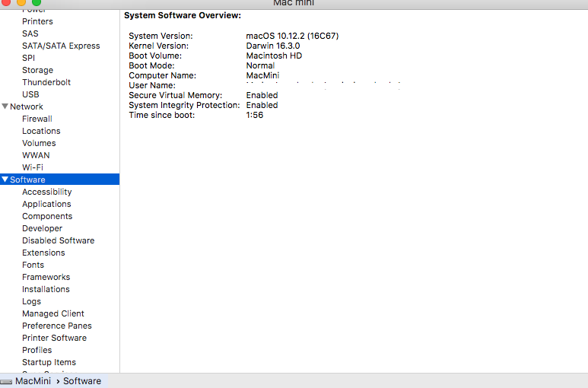Open Startup Items entry
Image resolution: width=588 pixels, height=388 pixels.
(49, 362)
